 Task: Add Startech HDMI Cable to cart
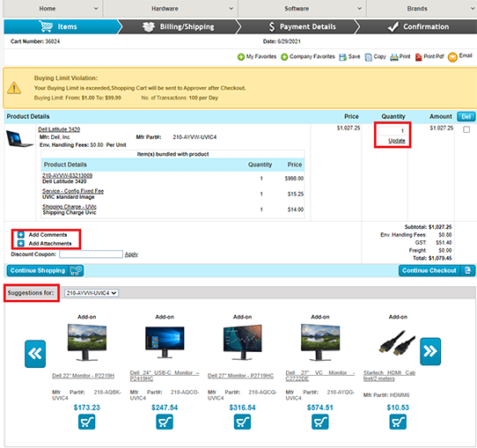click(398, 422)
